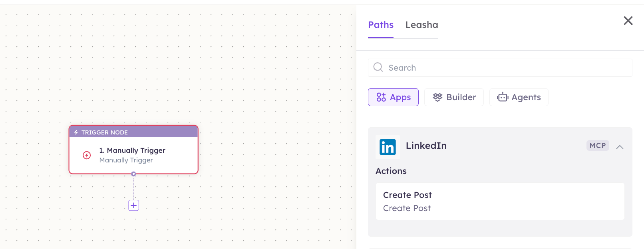Click the Trigger Node header bolt icon

76,132
